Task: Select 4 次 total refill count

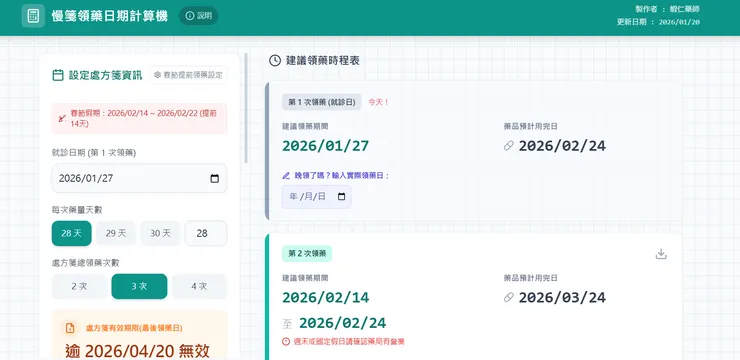Action: tap(199, 286)
